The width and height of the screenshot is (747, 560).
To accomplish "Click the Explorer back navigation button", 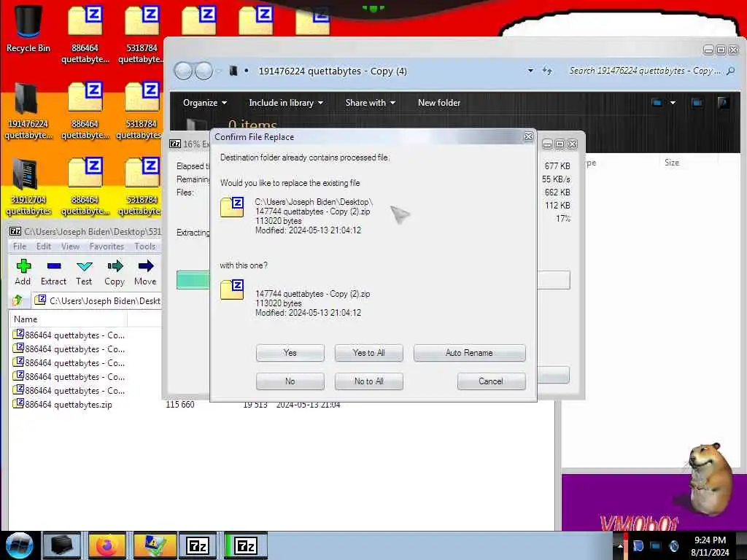I will (184, 71).
